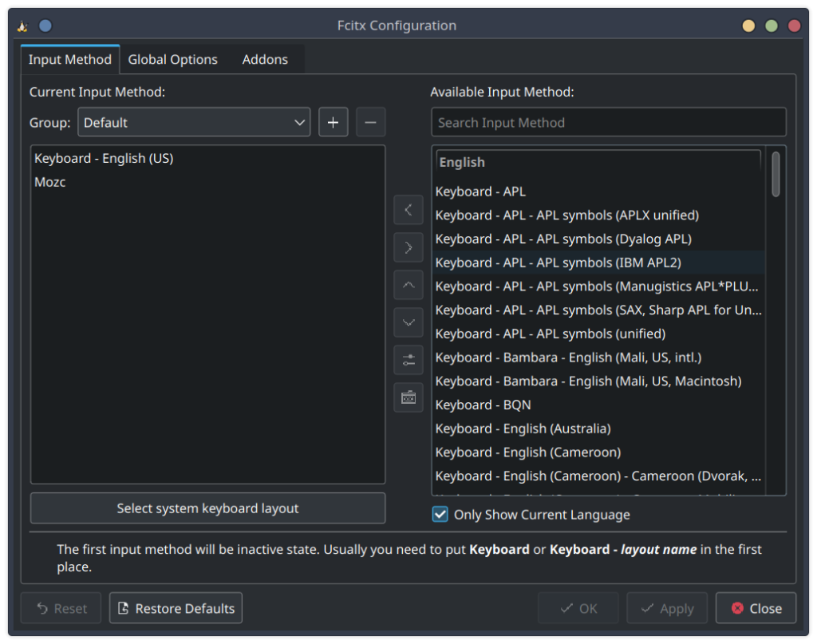Open the Addons tab

[265, 60]
